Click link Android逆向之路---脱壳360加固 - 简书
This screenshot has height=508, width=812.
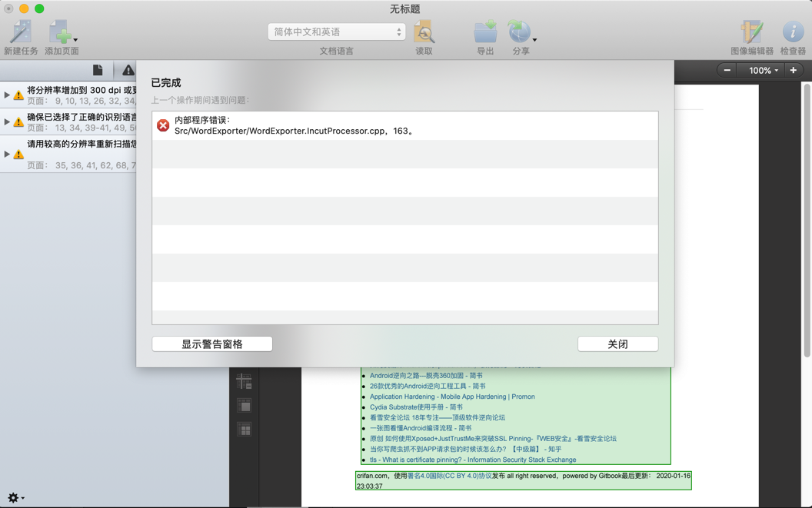pyautogui.click(x=426, y=376)
